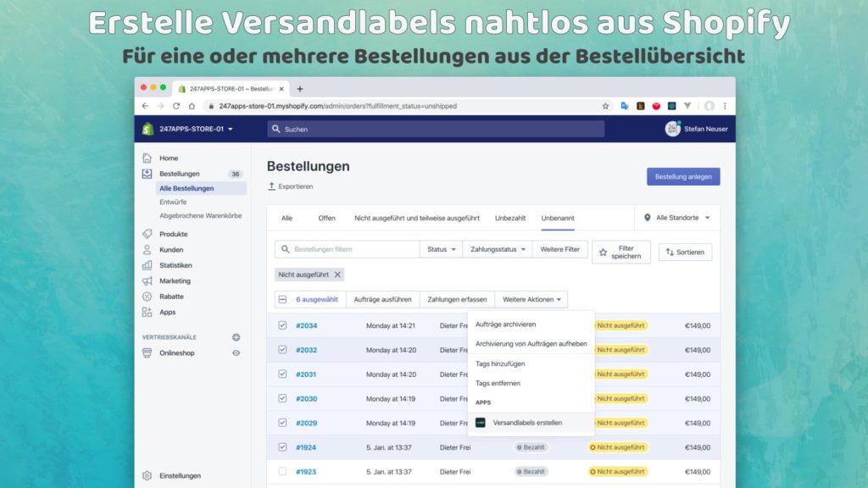Remove the Nicht ausgeführt filter tag
The height and width of the screenshot is (488, 868).
tap(337, 274)
